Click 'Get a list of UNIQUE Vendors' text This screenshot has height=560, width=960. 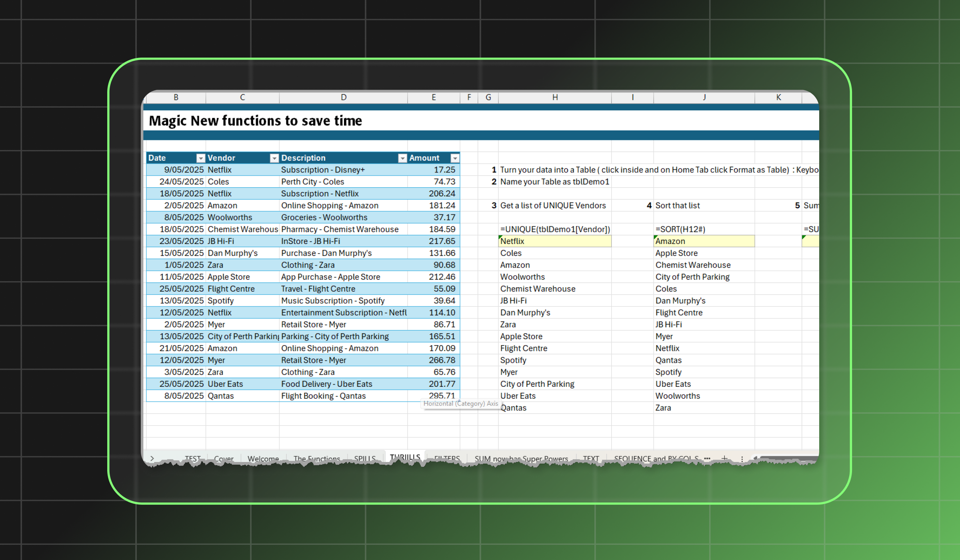pos(553,206)
